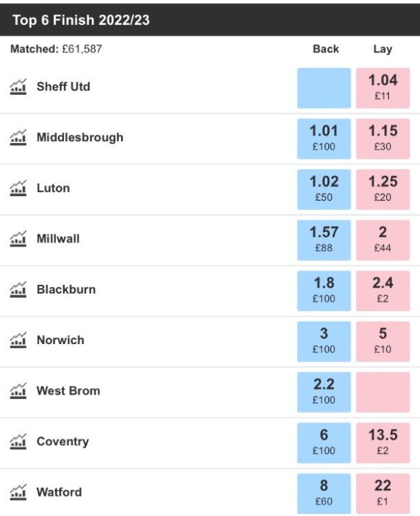Back West Brom at 2.2

[324, 392]
